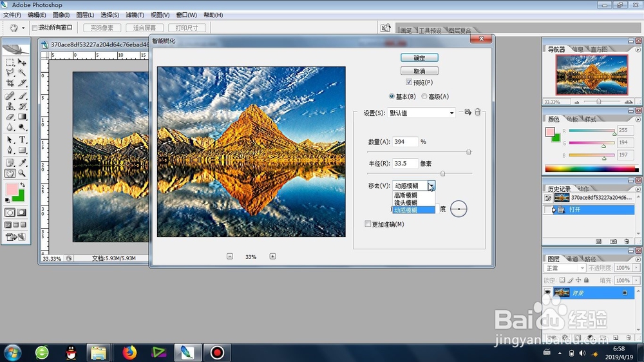Viewport: 644px width, 362px height.
Task: Select the Move tool
Action: pyautogui.click(x=22, y=62)
